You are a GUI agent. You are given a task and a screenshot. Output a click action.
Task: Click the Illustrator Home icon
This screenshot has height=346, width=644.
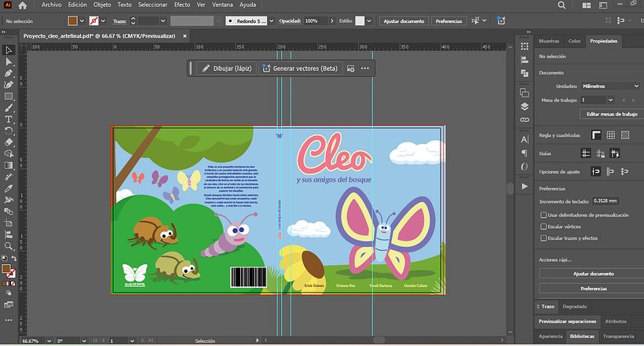[23, 6]
